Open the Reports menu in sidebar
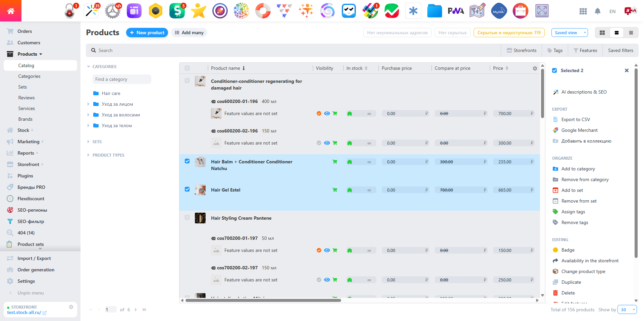Viewport: 644px width, 321px height. [26, 153]
